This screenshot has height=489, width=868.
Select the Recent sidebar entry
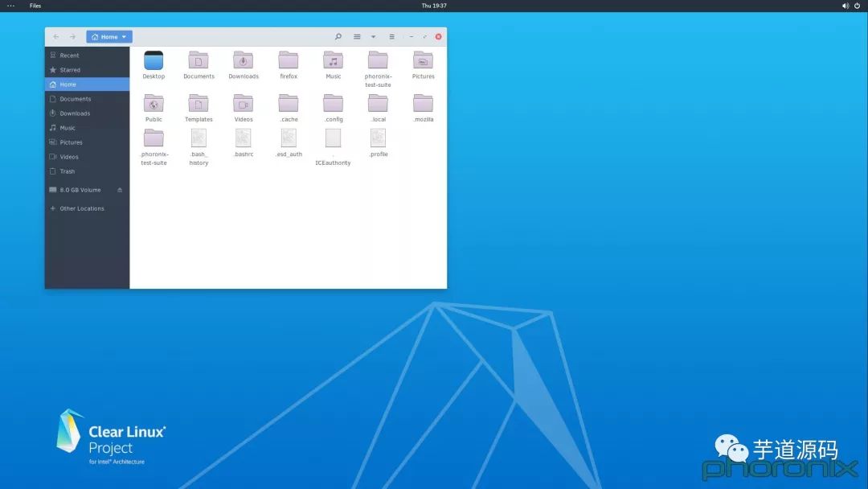tap(68, 55)
